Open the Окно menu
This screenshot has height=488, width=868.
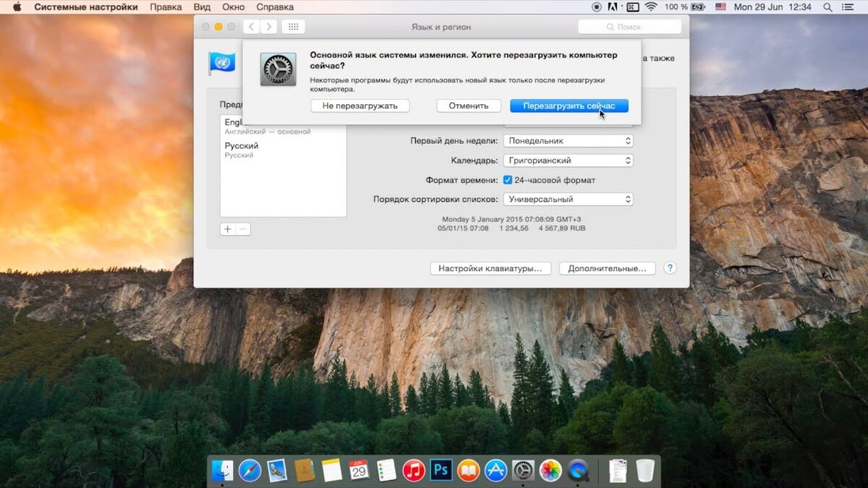[234, 7]
